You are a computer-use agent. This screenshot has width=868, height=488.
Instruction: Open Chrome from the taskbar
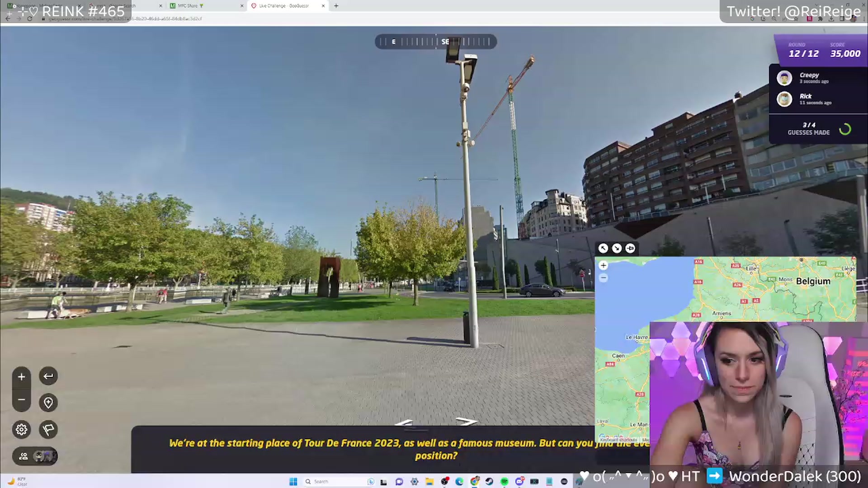pyautogui.click(x=474, y=482)
